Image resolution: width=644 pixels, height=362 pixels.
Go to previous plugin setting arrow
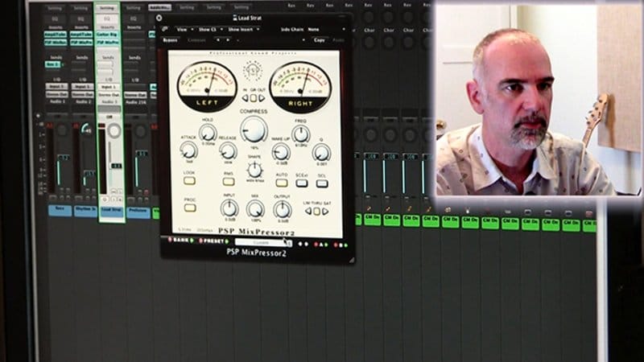(x=218, y=39)
